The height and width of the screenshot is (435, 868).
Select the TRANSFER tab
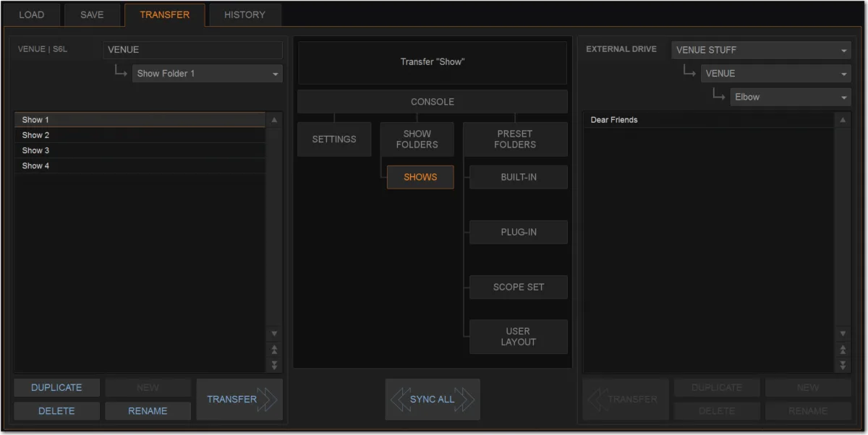pos(164,14)
